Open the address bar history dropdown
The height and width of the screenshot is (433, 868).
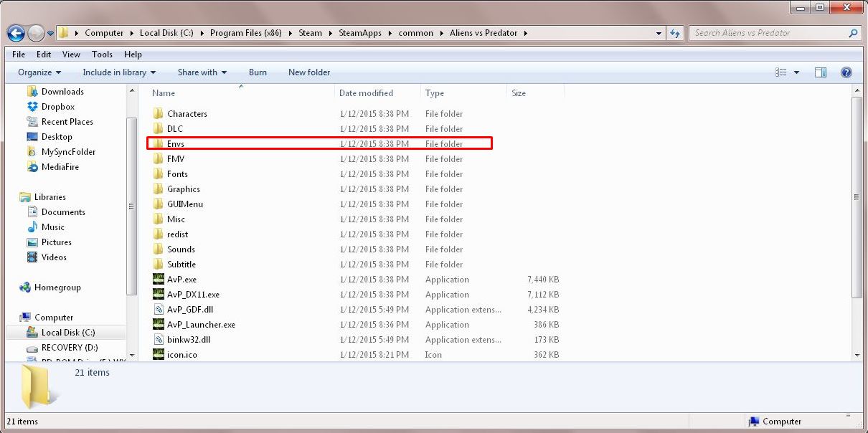point(659,33)
